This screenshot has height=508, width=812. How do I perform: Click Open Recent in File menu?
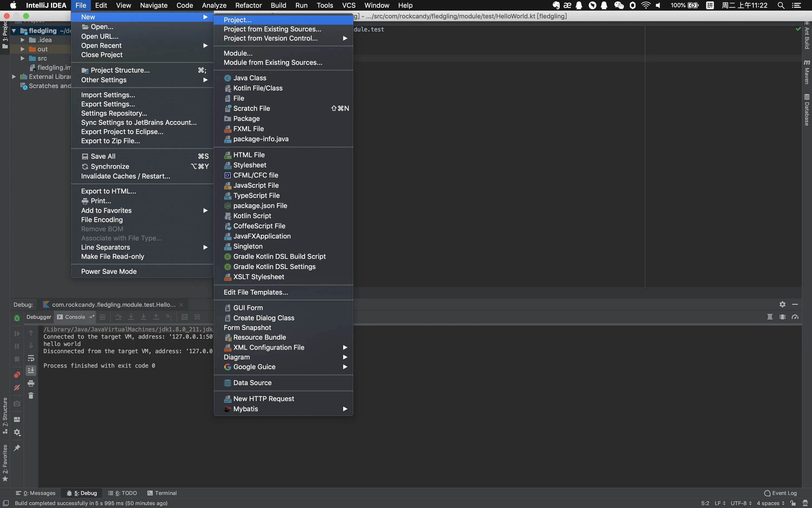pos(142,46)
